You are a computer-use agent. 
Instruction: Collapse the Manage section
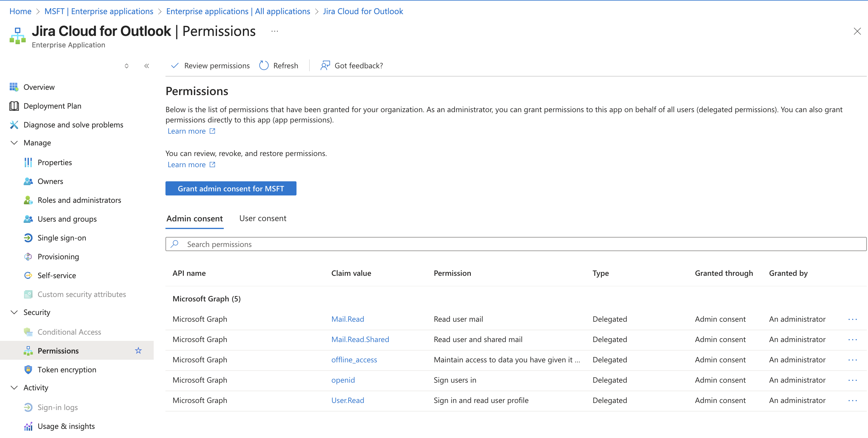point(14,143)
